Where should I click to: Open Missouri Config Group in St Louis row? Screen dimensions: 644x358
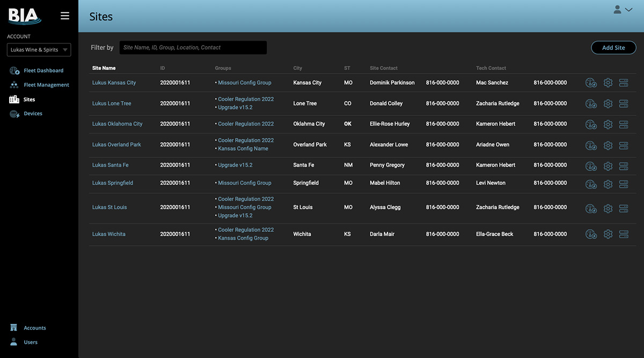click(x=245, y=207)
